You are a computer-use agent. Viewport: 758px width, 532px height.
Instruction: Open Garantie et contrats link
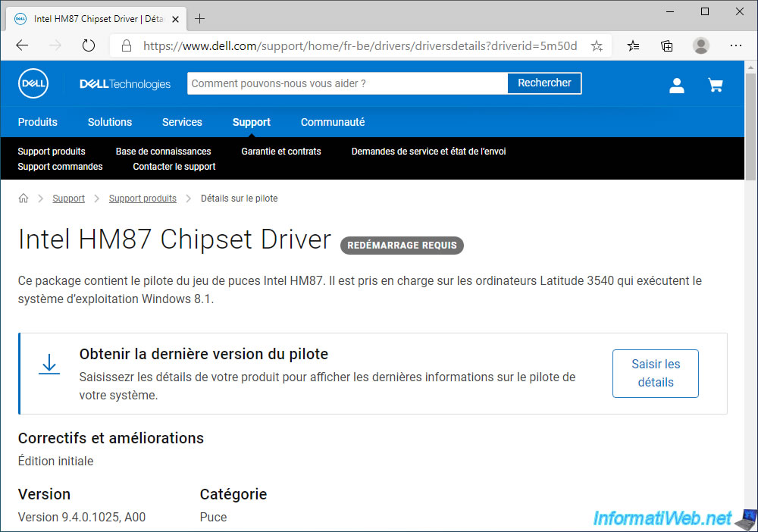[x=281, y=152]
